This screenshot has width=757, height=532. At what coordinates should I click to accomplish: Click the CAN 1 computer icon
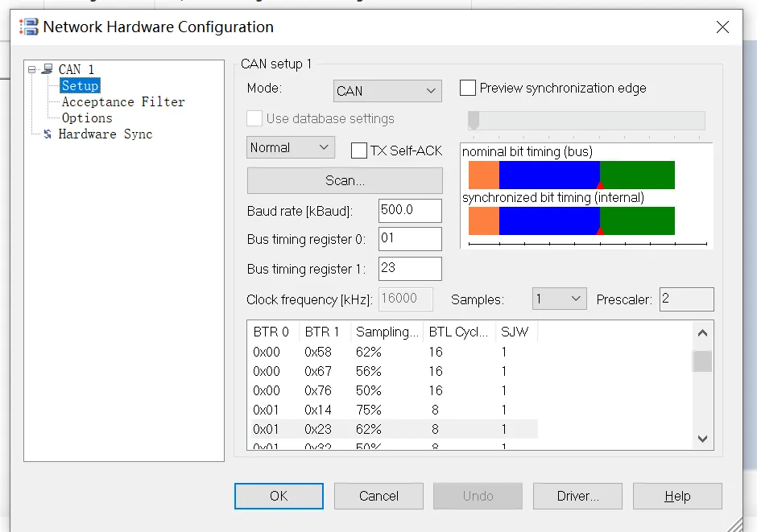(48, 69)
